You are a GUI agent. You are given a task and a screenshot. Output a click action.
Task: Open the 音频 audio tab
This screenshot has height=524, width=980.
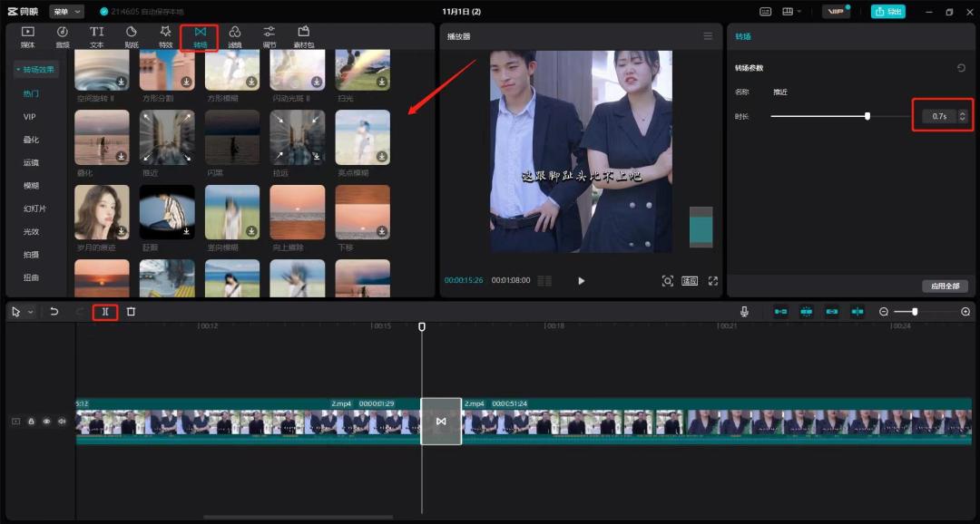tap(63, 37)
